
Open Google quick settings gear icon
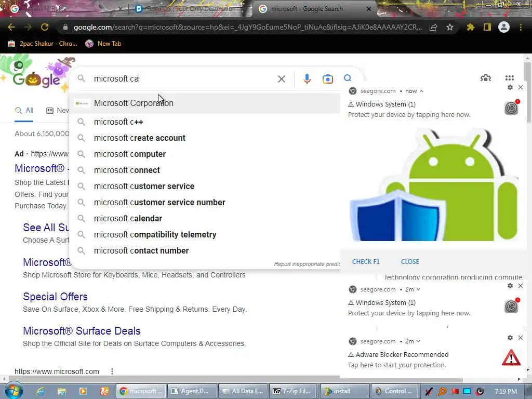tap(486, 78)
